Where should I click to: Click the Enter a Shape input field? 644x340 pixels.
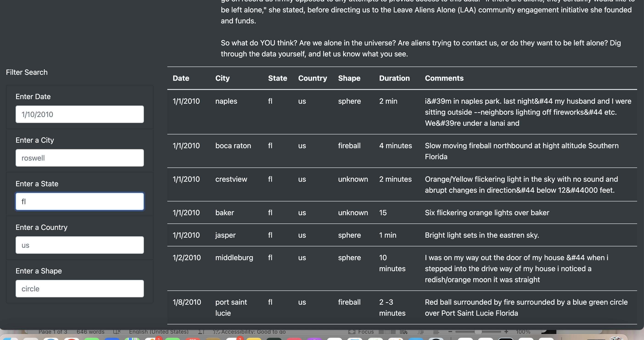click(x=79, y=289)
